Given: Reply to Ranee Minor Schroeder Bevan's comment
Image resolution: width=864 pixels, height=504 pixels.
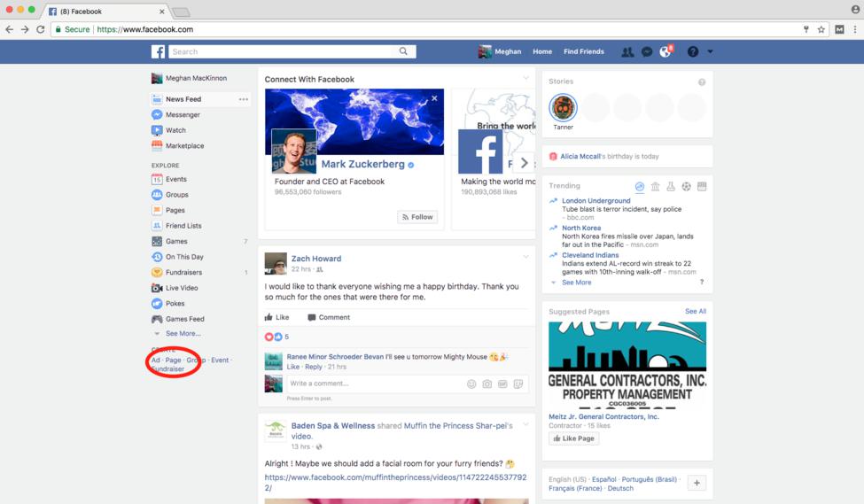Looking at the screenshot, I should tap(314, 367).
